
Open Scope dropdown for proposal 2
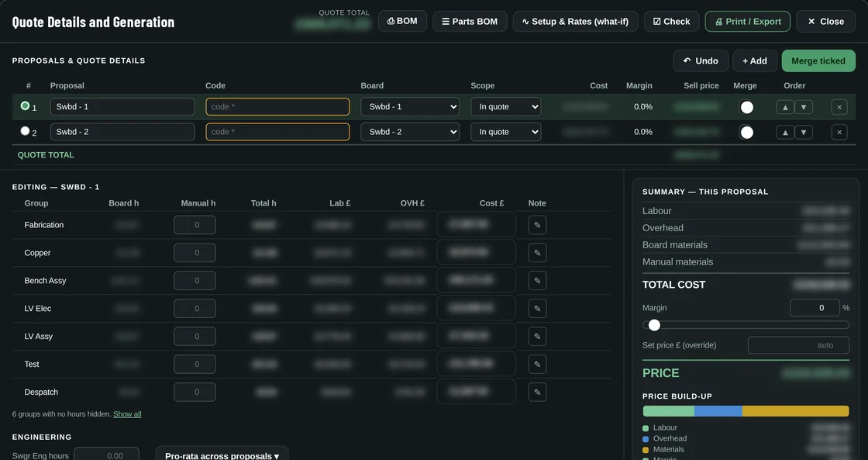coord(506,132)
